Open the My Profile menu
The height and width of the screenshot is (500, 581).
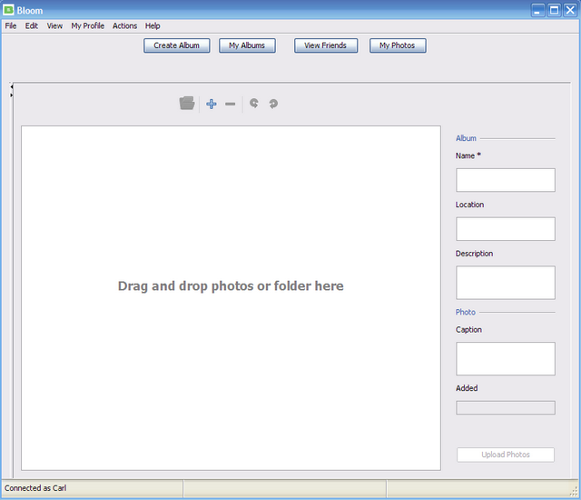[x=87, y=26]
